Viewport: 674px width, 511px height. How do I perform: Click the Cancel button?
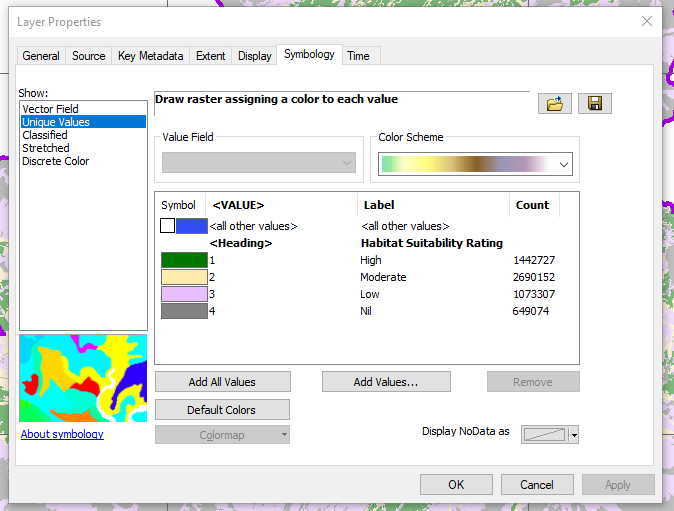point(537,485)
